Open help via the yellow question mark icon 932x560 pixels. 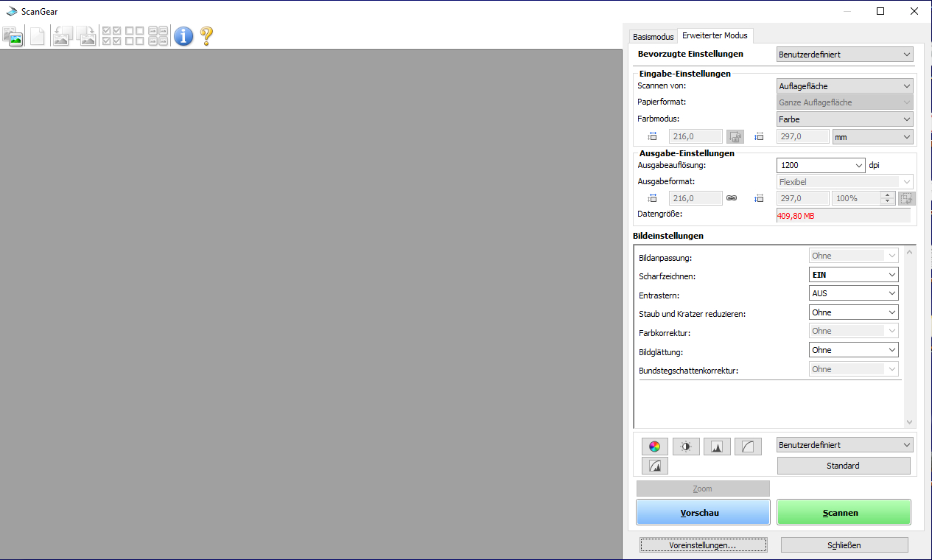click(x=206, y=35)
